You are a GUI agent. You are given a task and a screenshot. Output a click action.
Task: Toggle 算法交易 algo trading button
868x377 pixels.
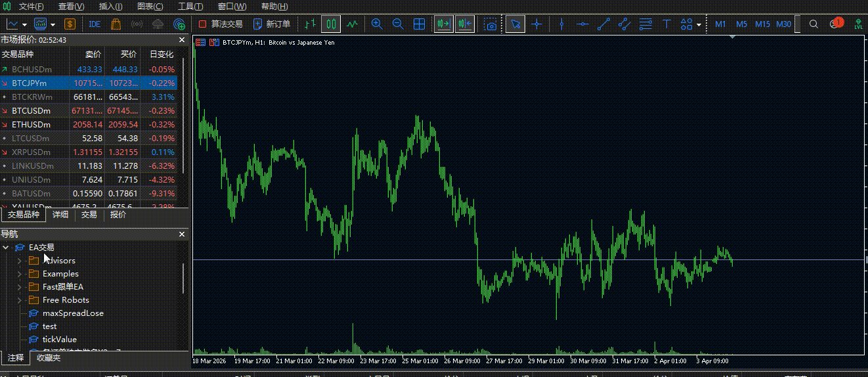221,24
